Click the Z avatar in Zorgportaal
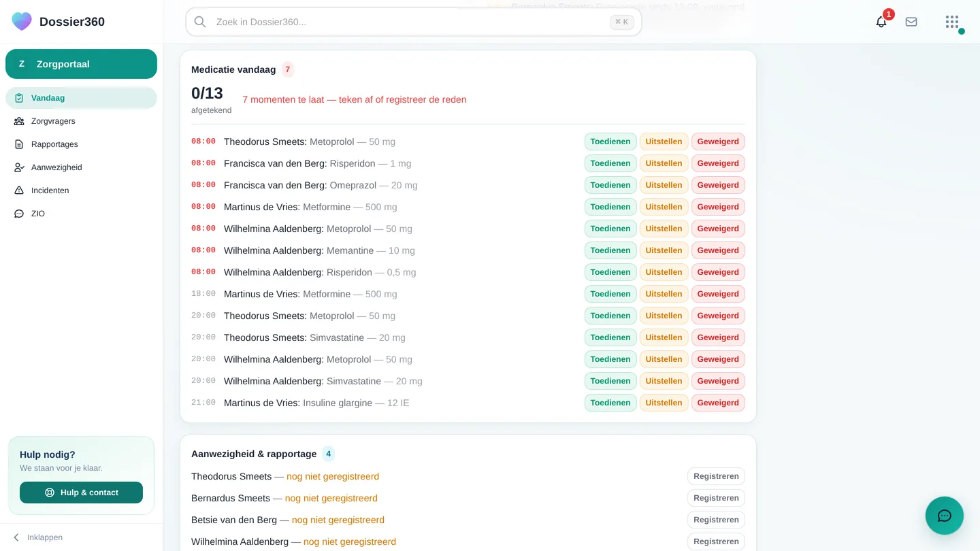 pyautogui.click(x=22, y=64)
